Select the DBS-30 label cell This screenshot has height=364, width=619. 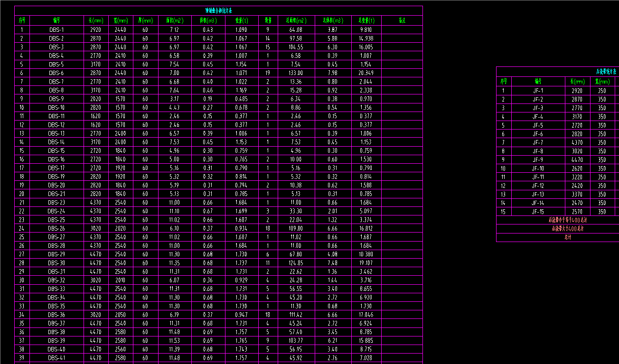(56, 263)
